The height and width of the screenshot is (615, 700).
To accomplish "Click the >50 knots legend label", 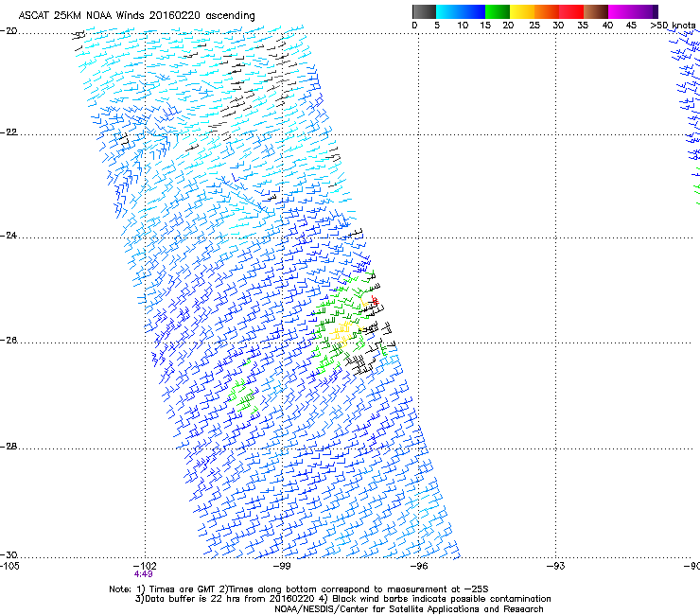I will pyautogui.click(x=674, y=25).
